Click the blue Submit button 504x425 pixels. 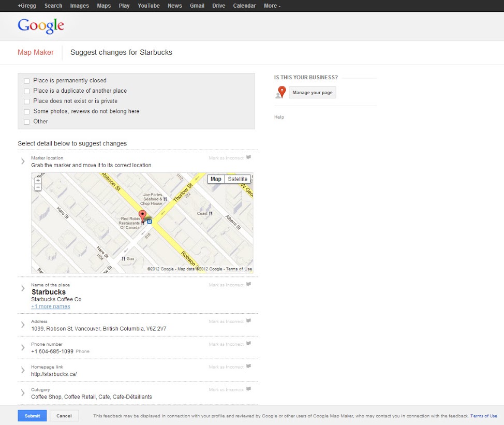coord(32,416)
